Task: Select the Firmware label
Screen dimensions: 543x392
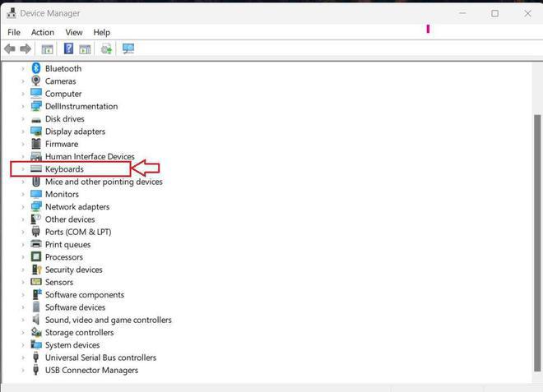Action: 62,144
